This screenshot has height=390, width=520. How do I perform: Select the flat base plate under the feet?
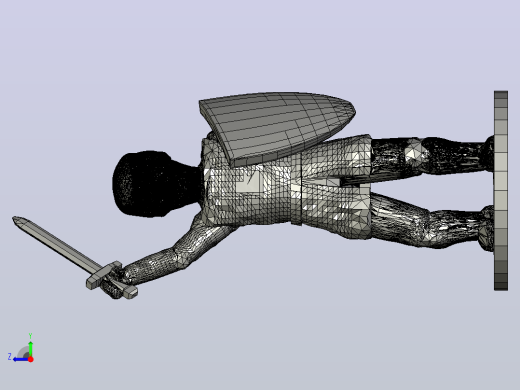(x=501, y=190)
